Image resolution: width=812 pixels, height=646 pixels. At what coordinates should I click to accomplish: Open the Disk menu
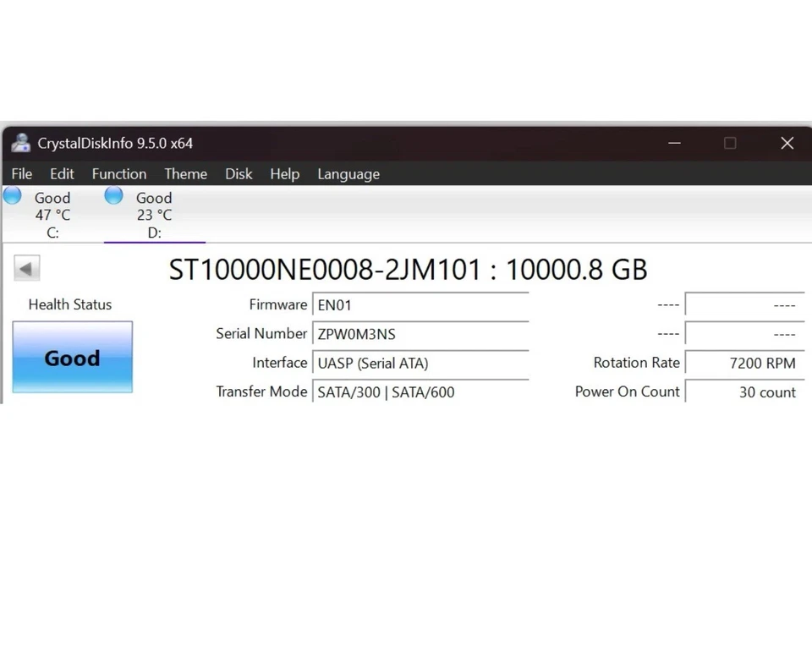tap(239, 174)
